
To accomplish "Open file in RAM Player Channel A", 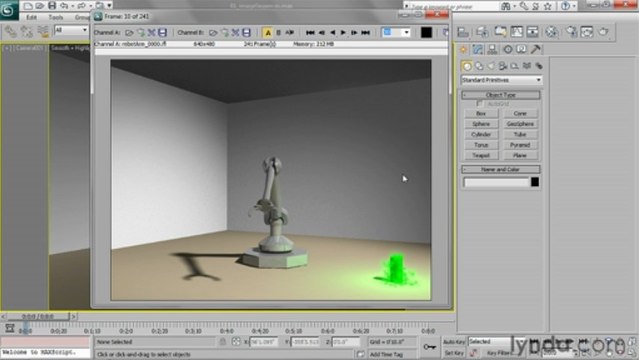I will (x=129, y=32).
